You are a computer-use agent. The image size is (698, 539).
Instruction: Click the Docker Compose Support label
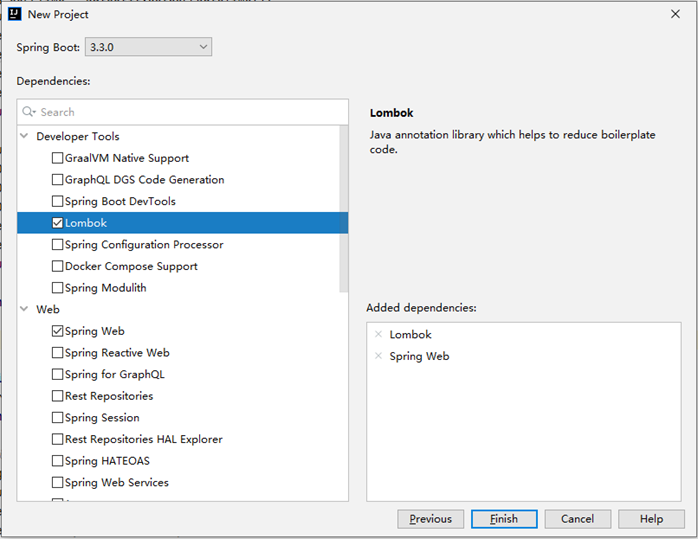point(131,266)
